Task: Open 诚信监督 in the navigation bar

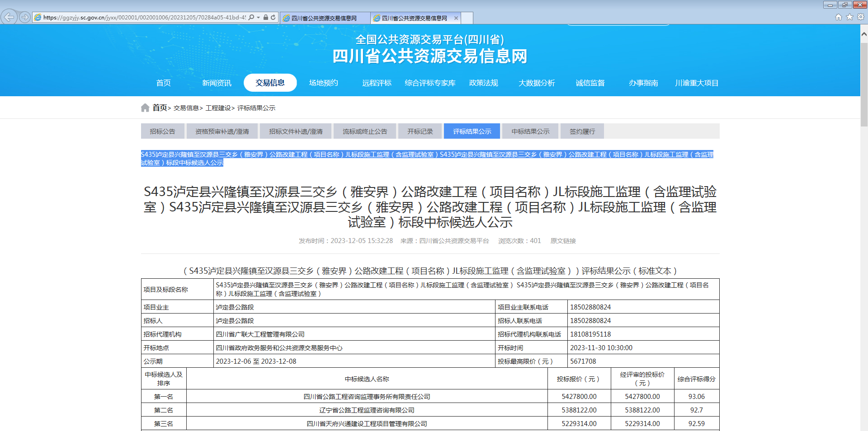Action: (590, 83)
